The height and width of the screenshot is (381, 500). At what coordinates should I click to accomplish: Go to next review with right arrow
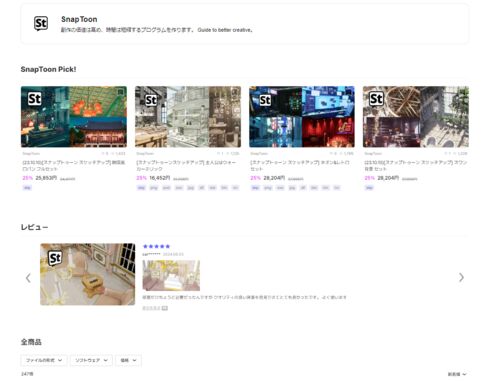pos(461,277)
